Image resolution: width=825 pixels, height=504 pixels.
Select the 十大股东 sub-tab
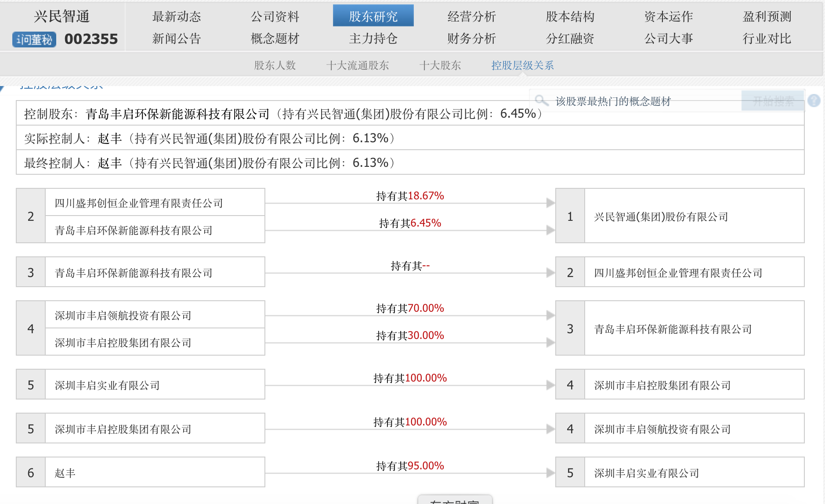[440, 65]
